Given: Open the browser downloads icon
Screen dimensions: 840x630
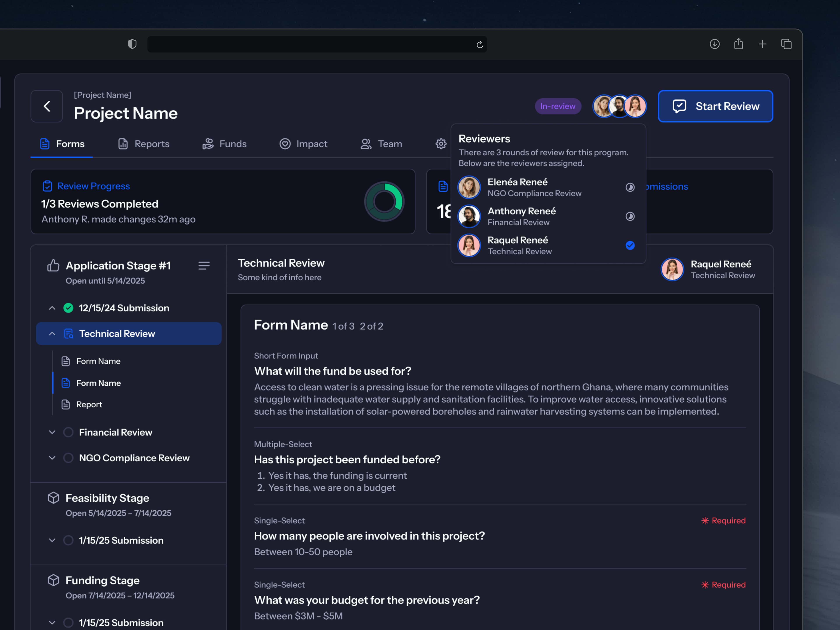Looking at the screenshot, I should coord(714,44).
